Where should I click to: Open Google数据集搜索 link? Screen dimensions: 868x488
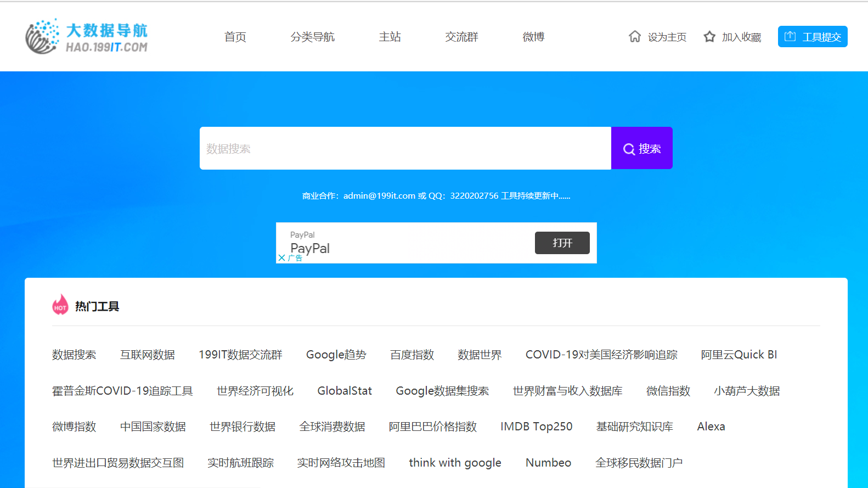[442, 391]
